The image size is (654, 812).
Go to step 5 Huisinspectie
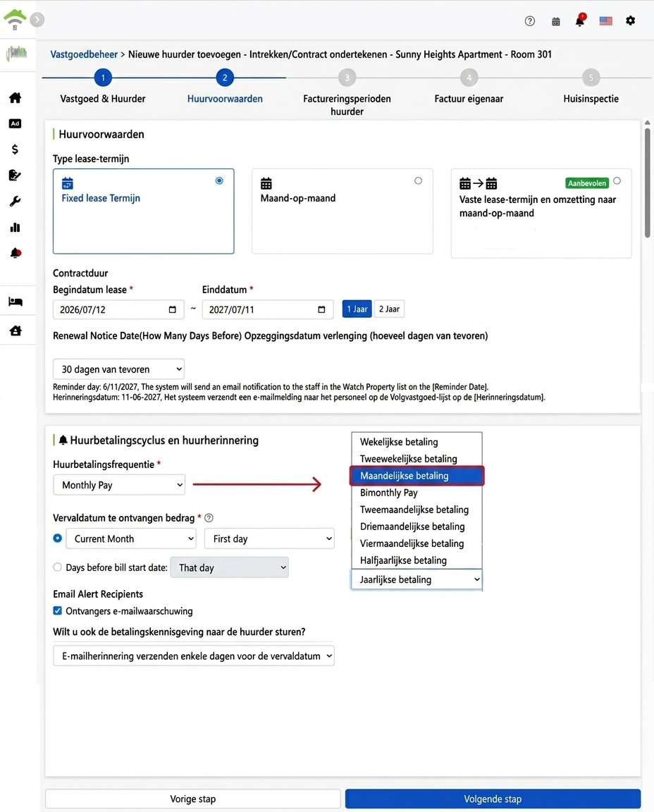click(591, 78)
